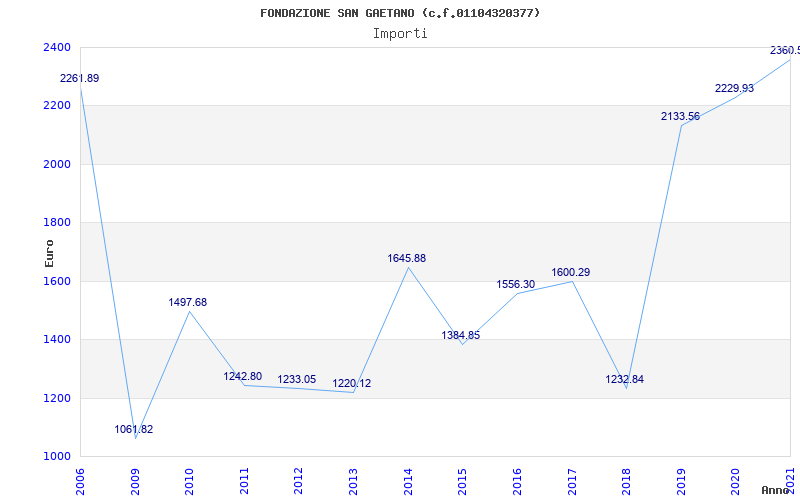
Task: Select data label 1233.05
Action: coord(296,380)
